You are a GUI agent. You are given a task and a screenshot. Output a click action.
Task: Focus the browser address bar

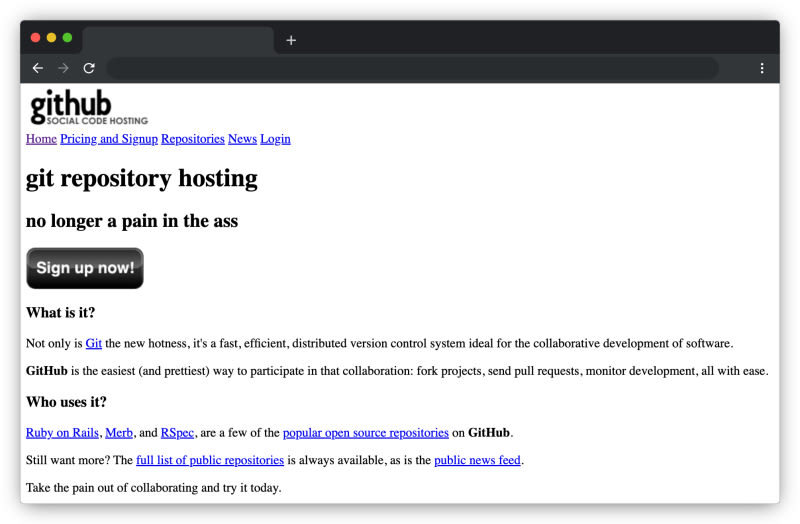[412, 68]
